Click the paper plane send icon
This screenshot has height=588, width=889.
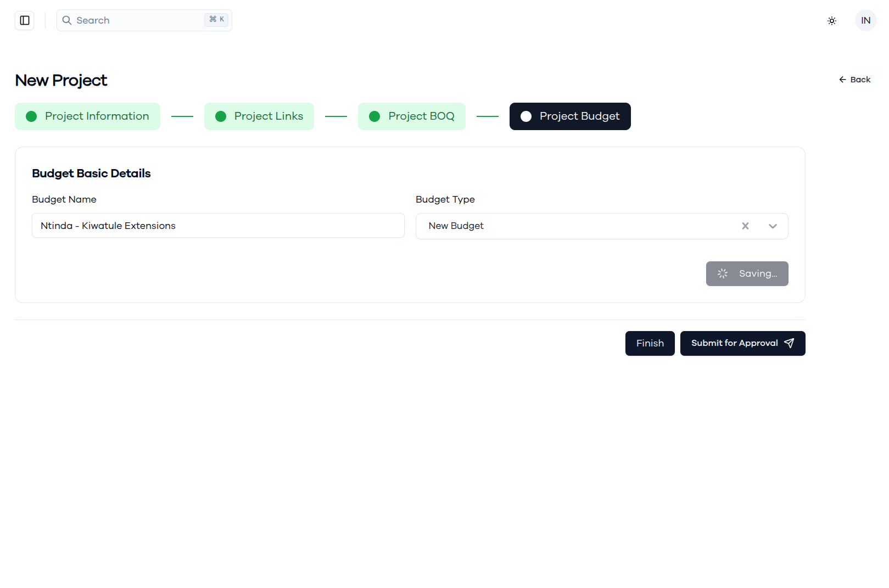pyautogui.click(x=789, y=343)
